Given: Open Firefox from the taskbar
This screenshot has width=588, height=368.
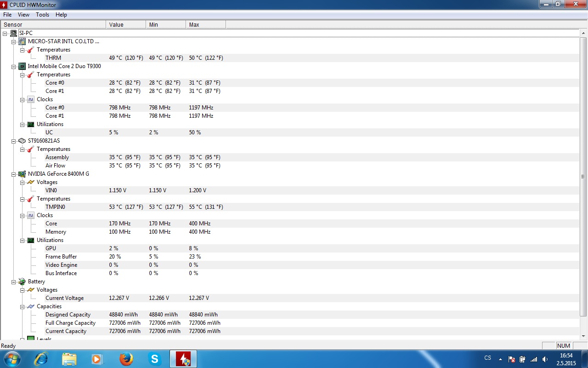Looking at the screenshot, I should [x=126, y=359].
